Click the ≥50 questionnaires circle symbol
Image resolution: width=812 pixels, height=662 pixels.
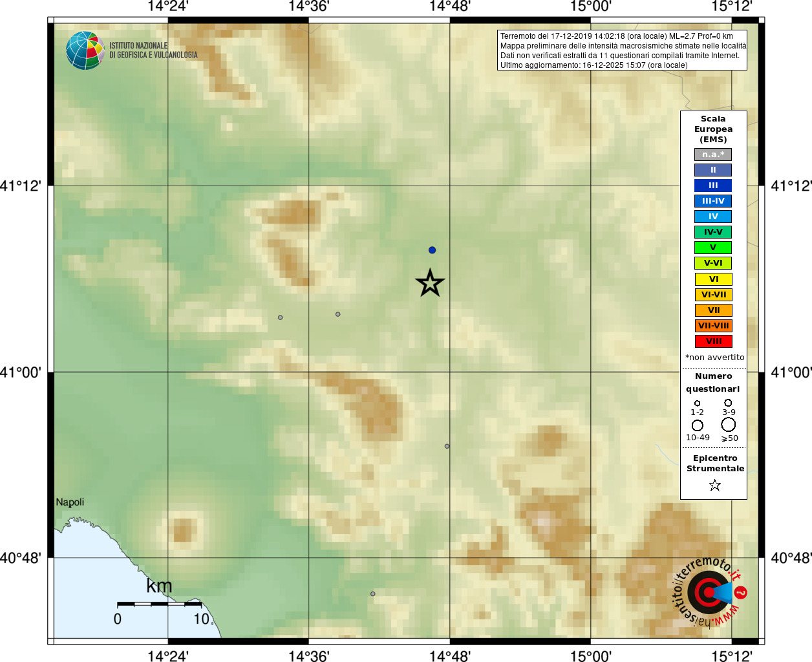coord(729,425)
